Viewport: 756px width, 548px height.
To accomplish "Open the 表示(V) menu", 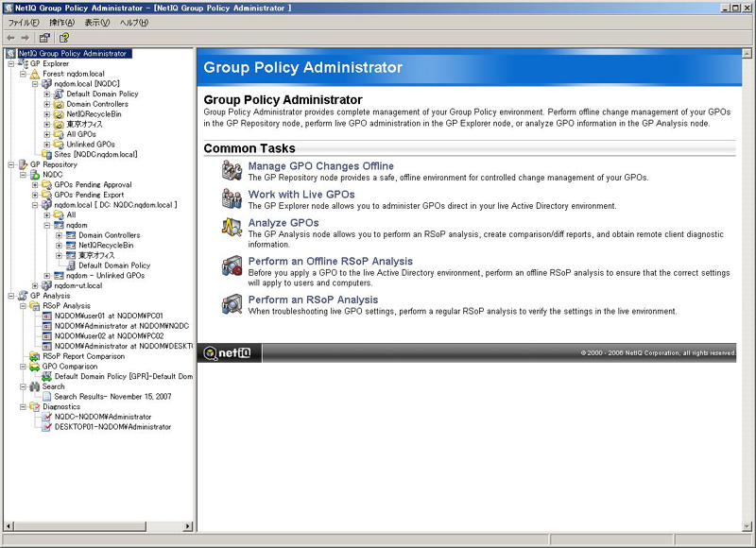I will pos(97,23).
